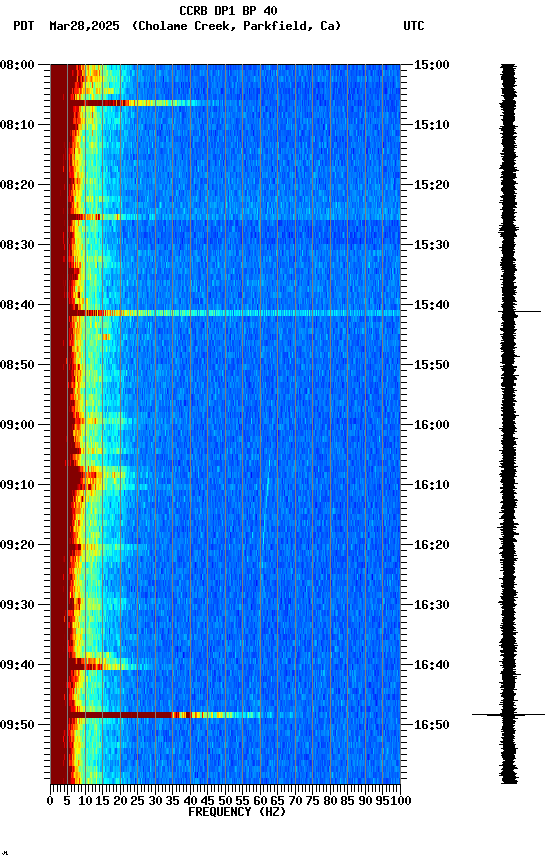Click the '15:00' UTC time label
Image resolution: width=552 pixels, height=864 pixels.
click(431, 65)
